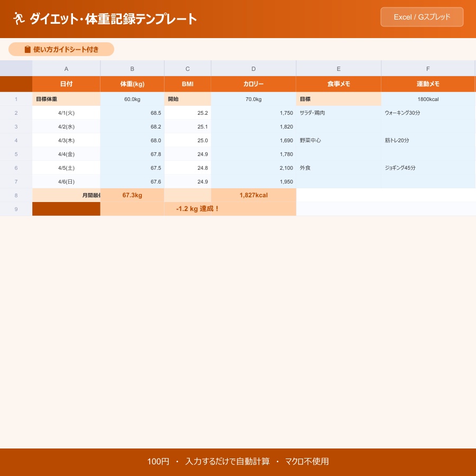
Task: Click the Excel / Gスプレッド button
Action: [422, 17]
